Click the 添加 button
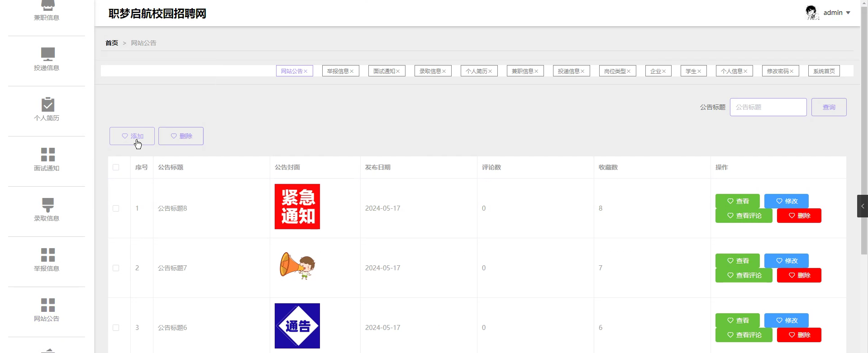 [132, 136]
